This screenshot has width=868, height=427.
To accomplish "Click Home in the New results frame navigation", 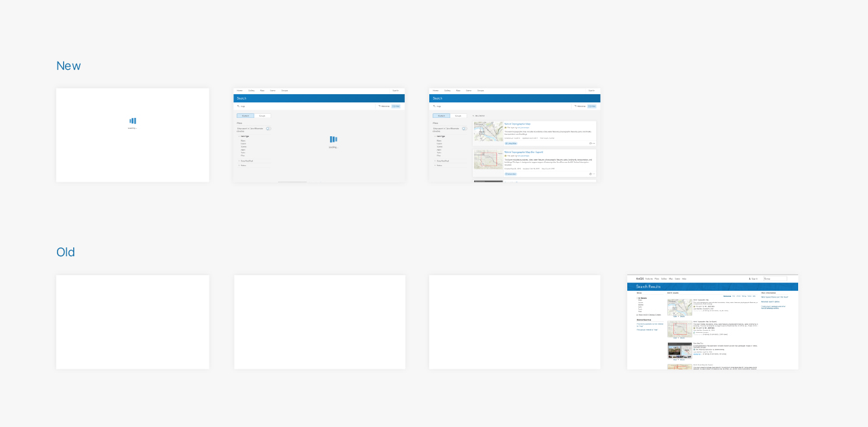I will pyautogui.click(x=435, y=90).
